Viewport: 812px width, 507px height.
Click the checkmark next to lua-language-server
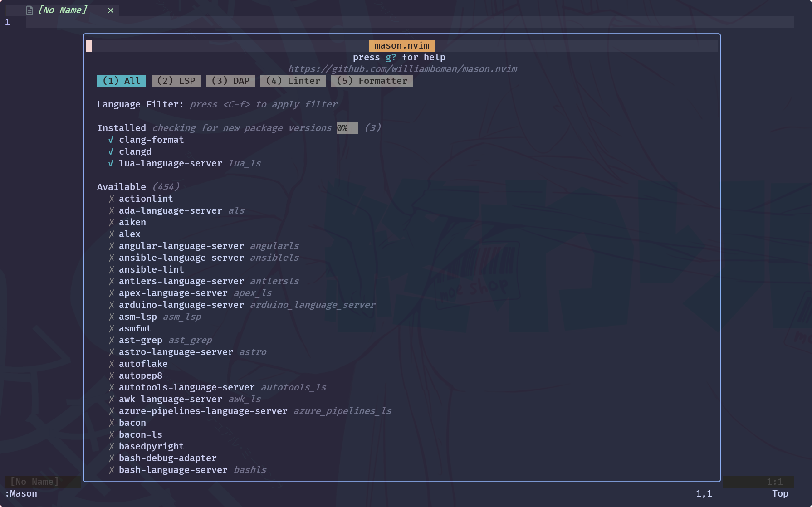(111, 163)
